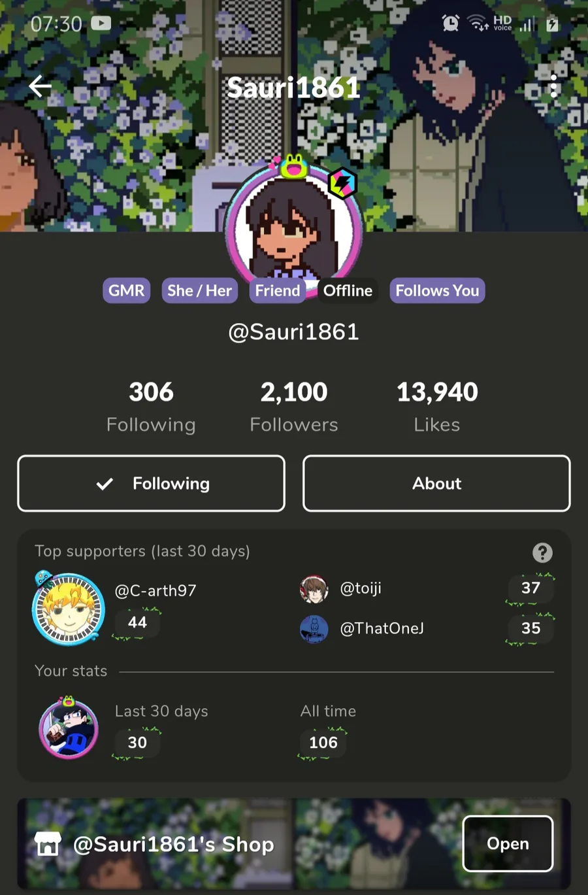This screenshot has width=588, height=895.
Task: Tap the shop storefront icon
Action: [x=48, y=844]
